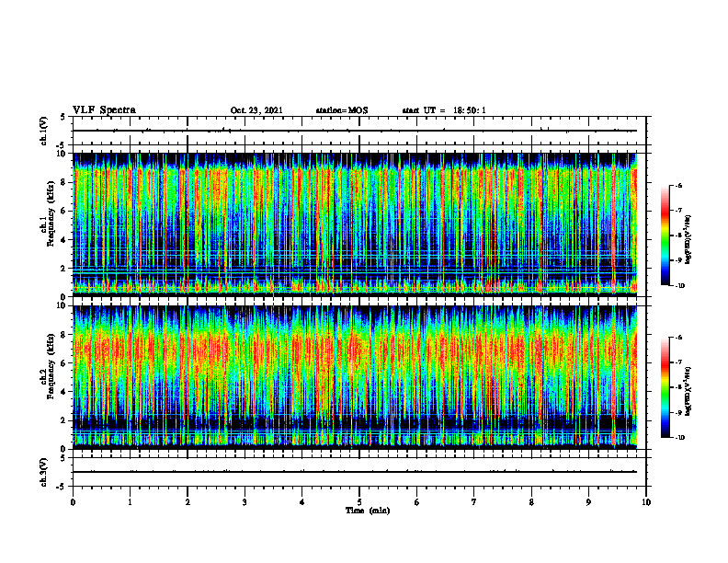
Task: Click time axis tick label "4"
Action: 302,502
